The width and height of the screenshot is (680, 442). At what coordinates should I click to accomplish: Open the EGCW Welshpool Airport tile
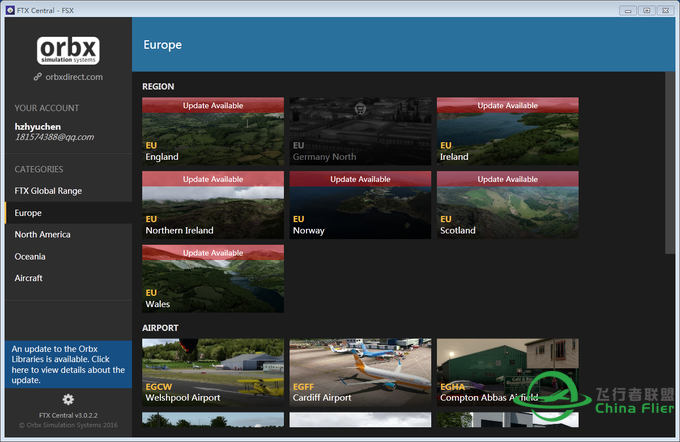[x=213, y=372]
